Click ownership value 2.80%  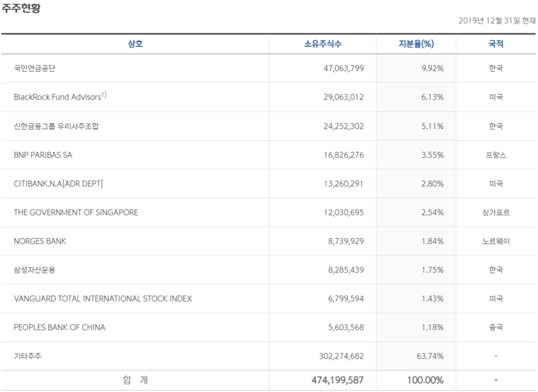click(x=432, y=184)
